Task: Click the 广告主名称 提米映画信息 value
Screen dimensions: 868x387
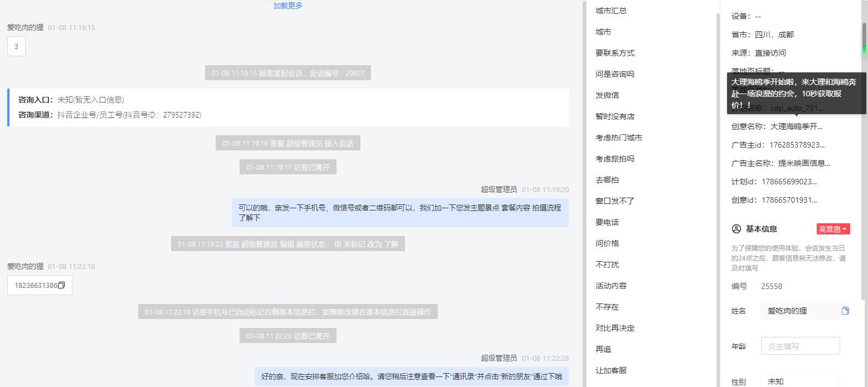Action: pyautogui.click(x=804, y=163)
